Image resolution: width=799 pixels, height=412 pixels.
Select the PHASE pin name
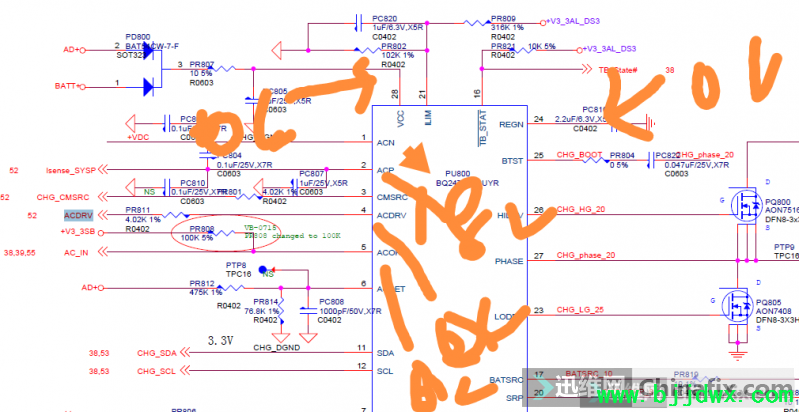coord(509,261)
